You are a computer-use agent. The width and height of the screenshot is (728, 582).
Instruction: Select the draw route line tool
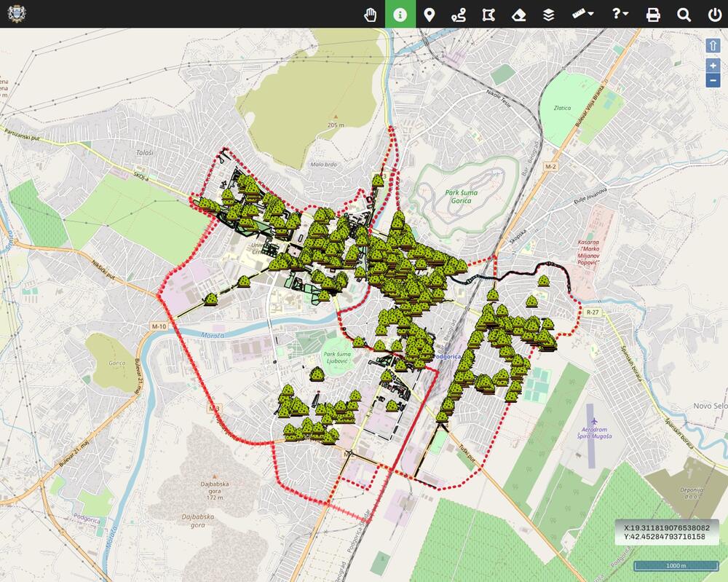click(x=459, y=15)
